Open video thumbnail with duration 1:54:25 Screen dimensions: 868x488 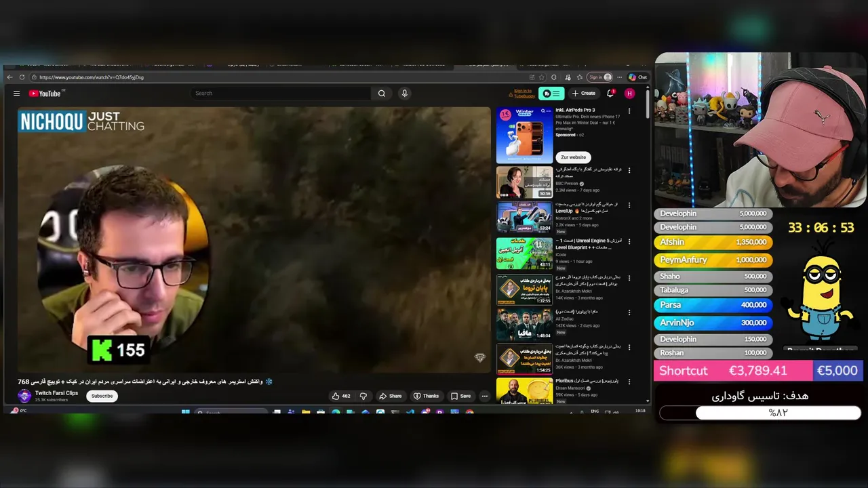(524, 359)
